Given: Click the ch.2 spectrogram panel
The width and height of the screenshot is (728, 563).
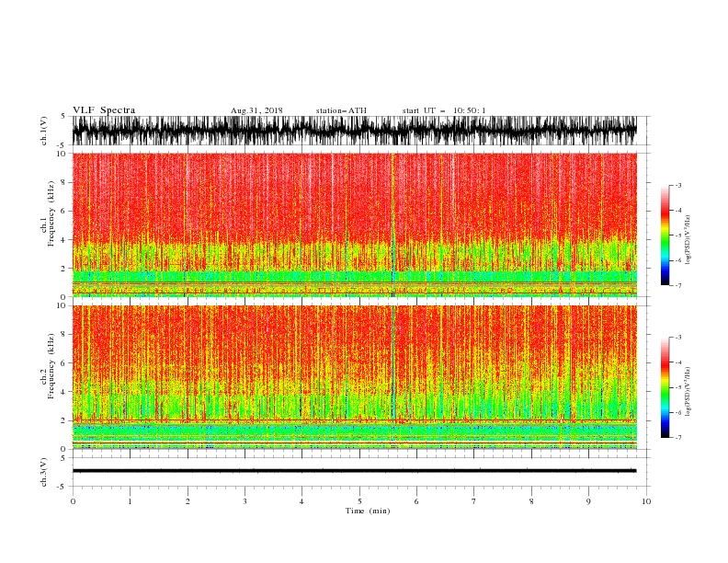Looking at the screenshot, I should point(354,377).
